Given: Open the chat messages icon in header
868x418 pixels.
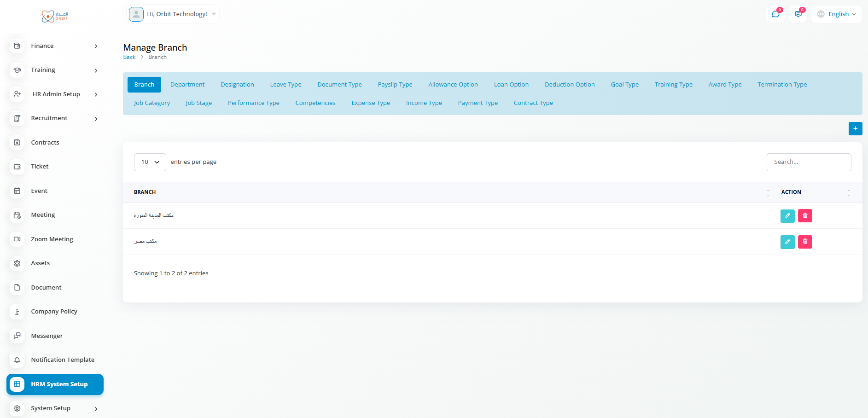Looking at the screenshot, I should point(775,14).
